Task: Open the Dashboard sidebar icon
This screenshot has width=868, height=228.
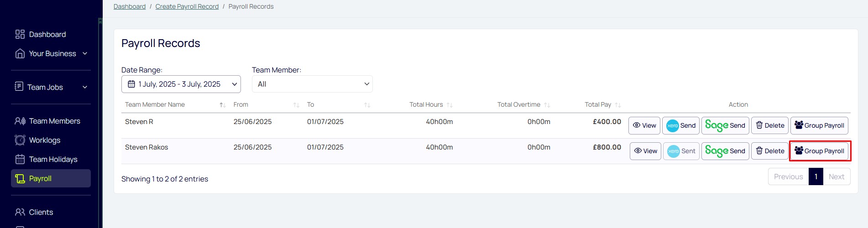Action: [20, 34]
